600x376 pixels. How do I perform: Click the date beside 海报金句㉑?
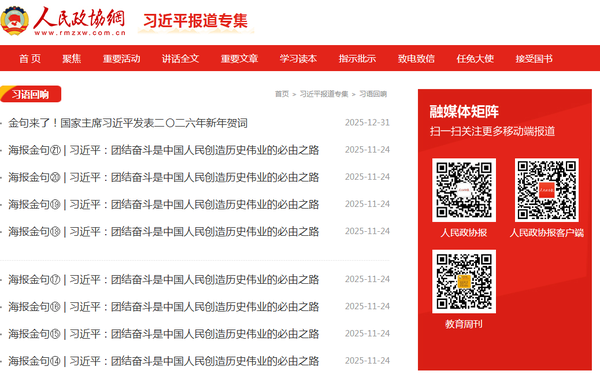tap(367, 150)
